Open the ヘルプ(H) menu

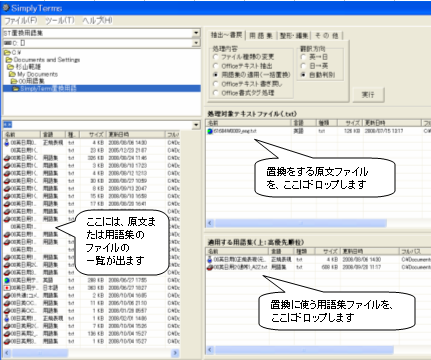pos(97,21)
